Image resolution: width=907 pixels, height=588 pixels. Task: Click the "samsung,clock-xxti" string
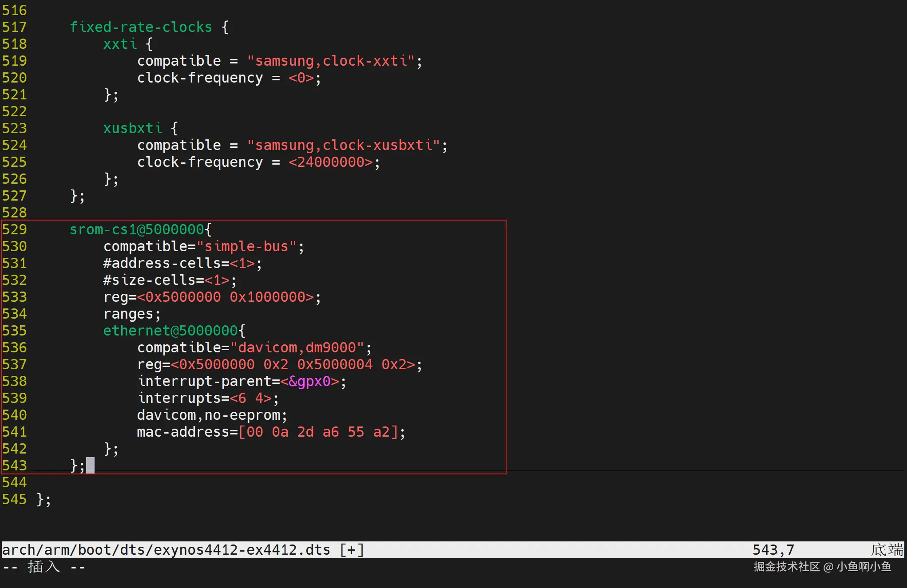point(331,61)
